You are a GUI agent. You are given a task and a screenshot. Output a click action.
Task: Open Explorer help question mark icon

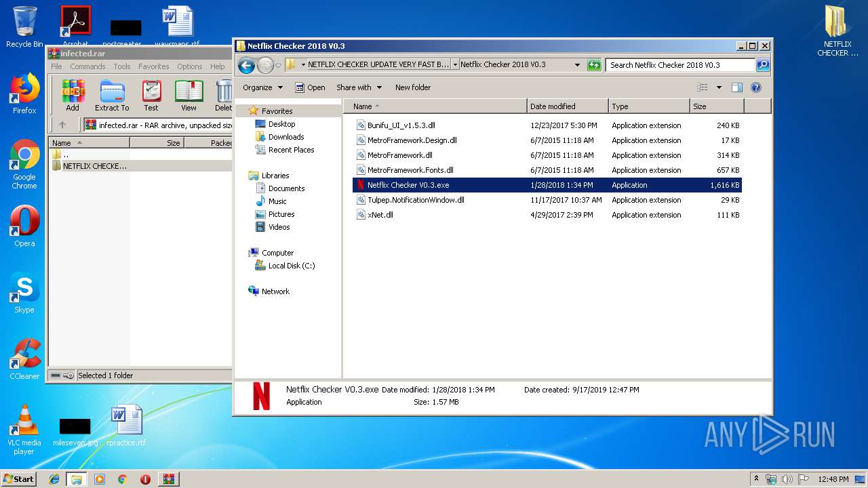(756, 87)
